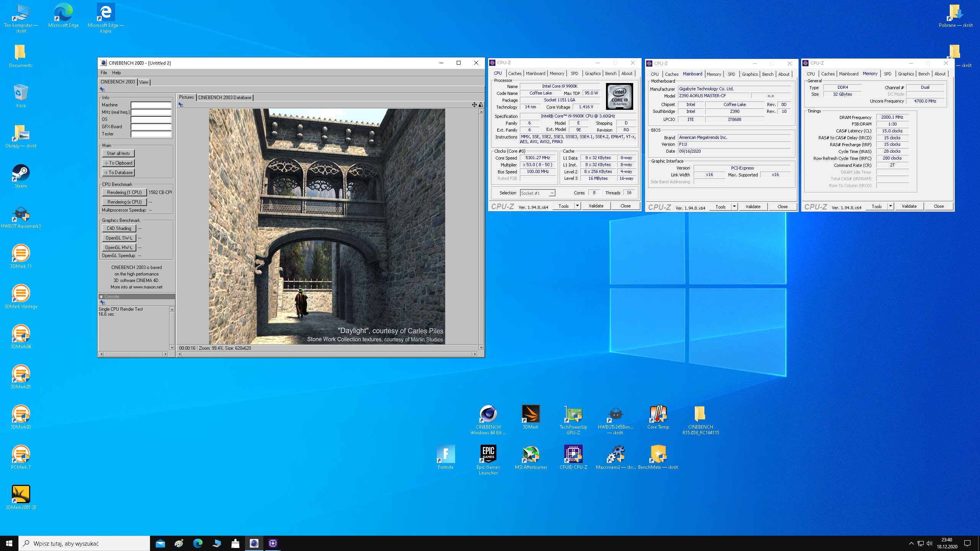Open notification center icon in tray
This screenshot has width=980, height=551.
pyautogui.click(x=967, y=543)
